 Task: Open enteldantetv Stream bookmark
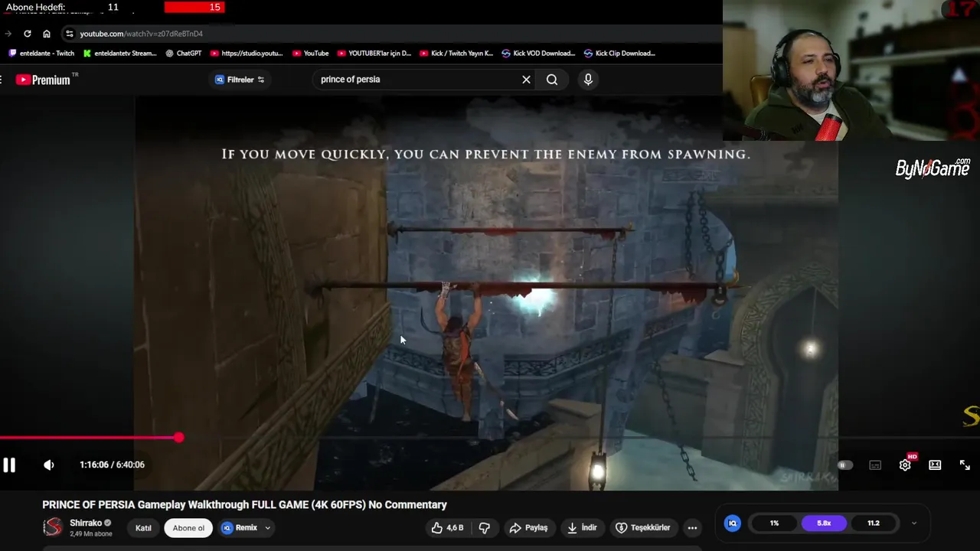(120, 54)
